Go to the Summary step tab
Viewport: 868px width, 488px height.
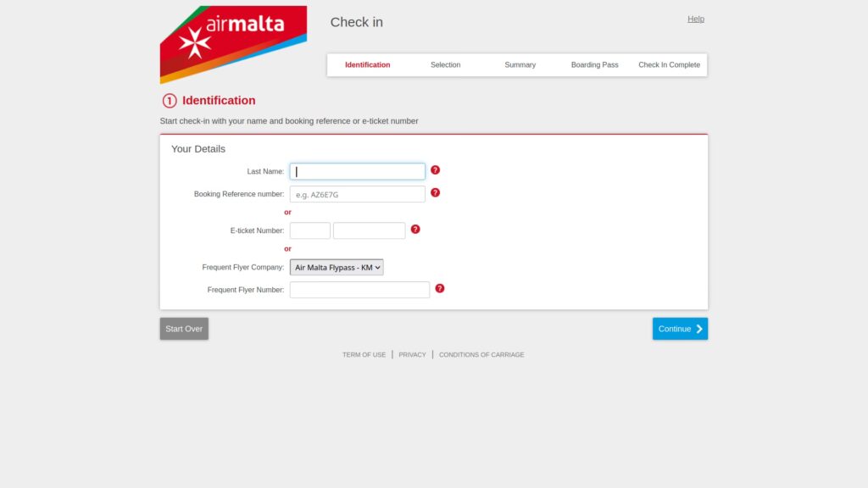point(520,65)
